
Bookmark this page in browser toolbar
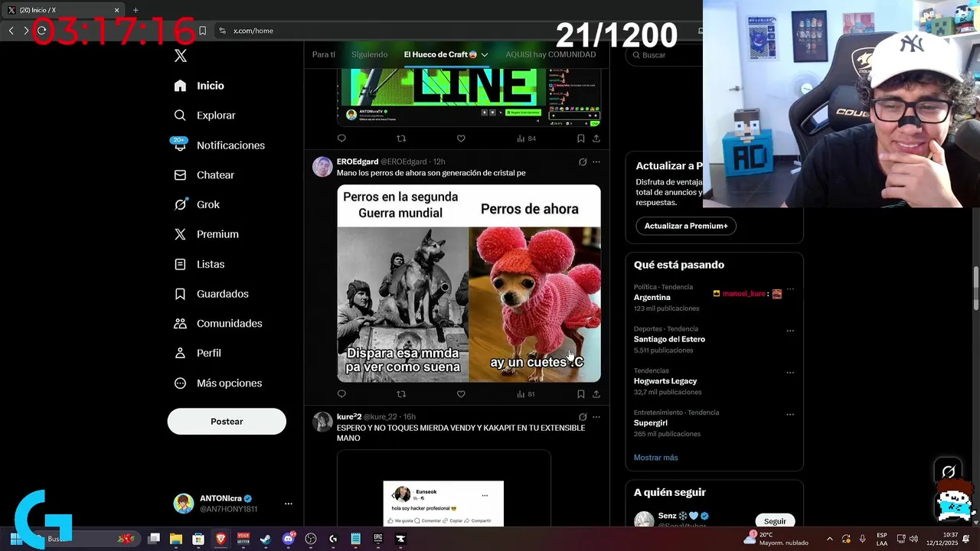coord(202,31)
